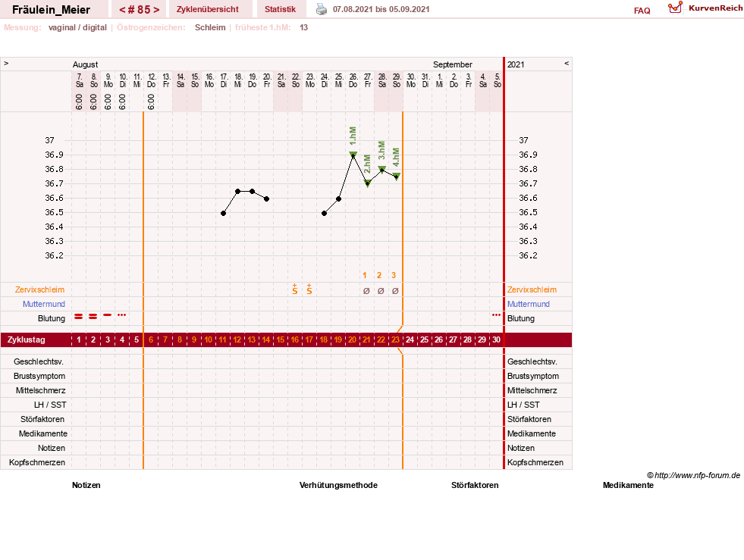This screenshot has height=560, width=744.
Task: Open the Statistik tab
Action: 280,10
